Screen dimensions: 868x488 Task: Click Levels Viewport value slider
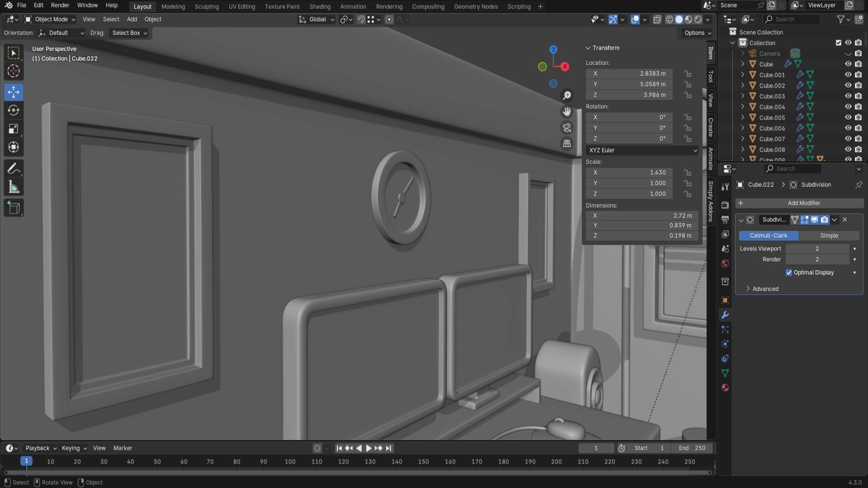point(817,249)
